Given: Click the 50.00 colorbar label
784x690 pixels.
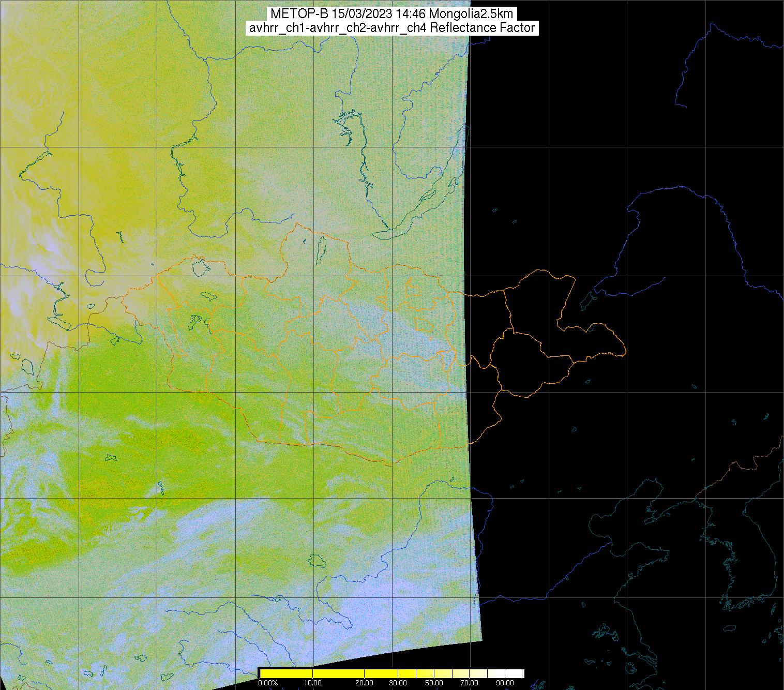Looking at the screenshot, I should (435, 683).
